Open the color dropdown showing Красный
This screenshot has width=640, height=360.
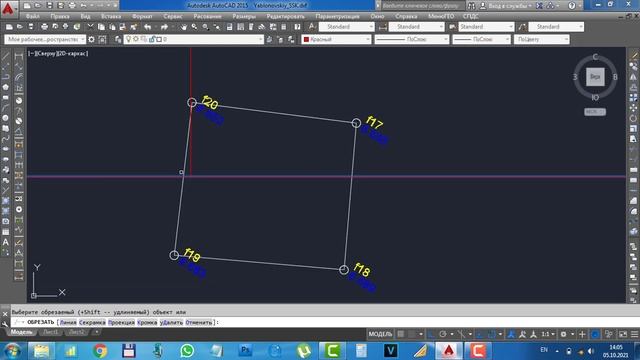coord(336,39)
